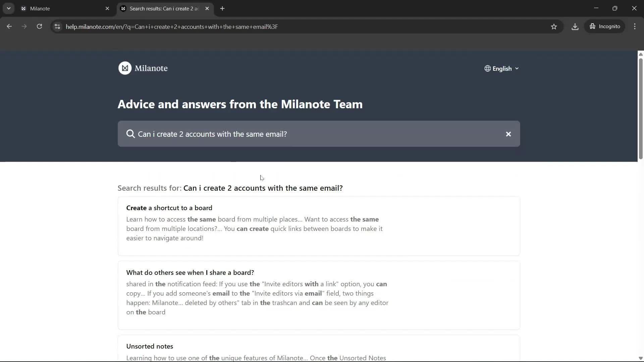
Task: Open the Unsorted notes article
Action: [150, 346]
